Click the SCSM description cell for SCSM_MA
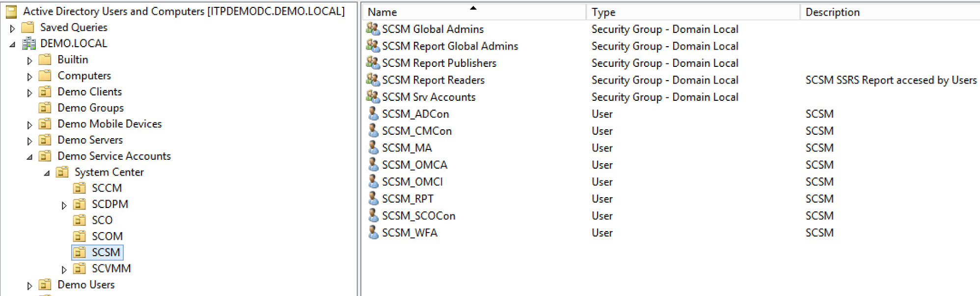The image size is (980, 296). [x=819, y=148]
